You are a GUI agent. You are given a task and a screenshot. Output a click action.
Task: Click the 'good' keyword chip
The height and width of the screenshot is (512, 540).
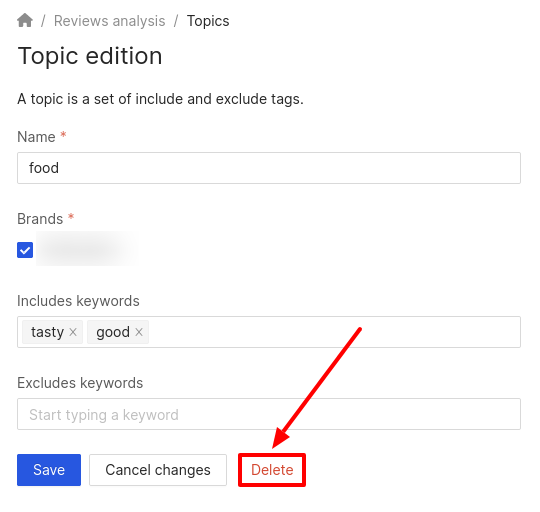coord(113,332)
